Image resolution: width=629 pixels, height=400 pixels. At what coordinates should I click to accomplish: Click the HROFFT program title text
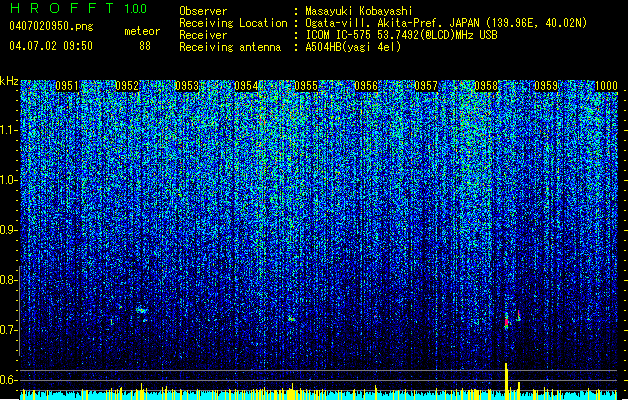(62, 8)
